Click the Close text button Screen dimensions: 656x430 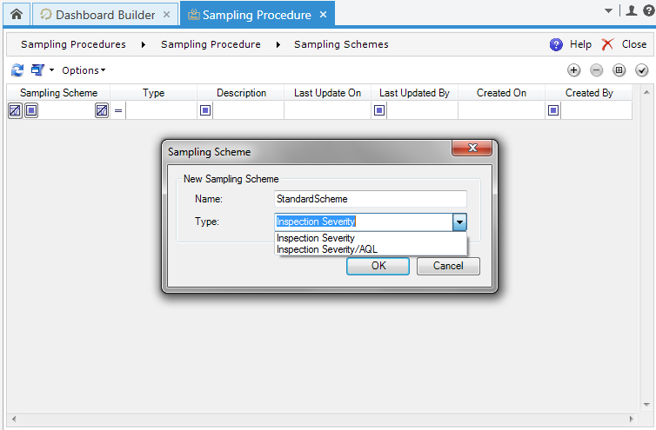(634, 44)
